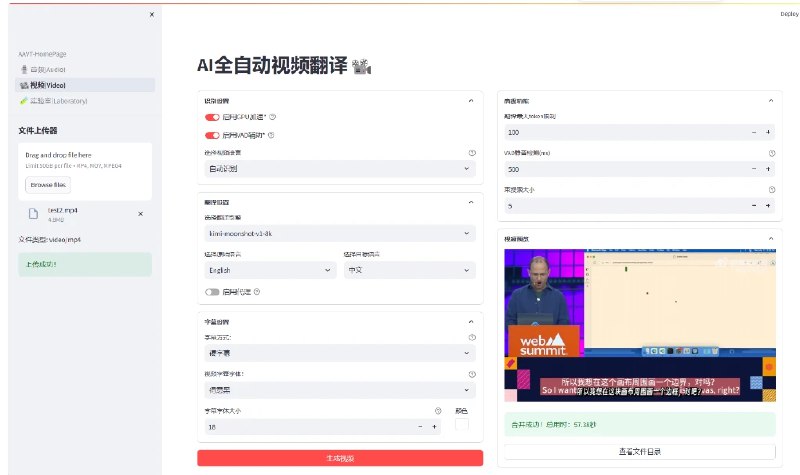Show help for VAD assist toggle
This screenshot has height=475, width=800.
[x=271, y=135]
